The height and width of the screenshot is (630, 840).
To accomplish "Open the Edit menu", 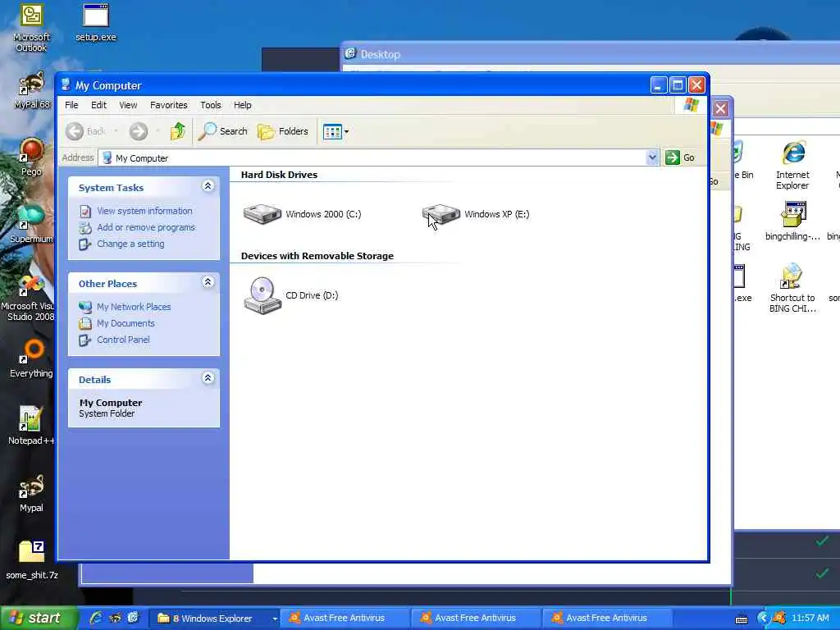I will coord(98,105).
